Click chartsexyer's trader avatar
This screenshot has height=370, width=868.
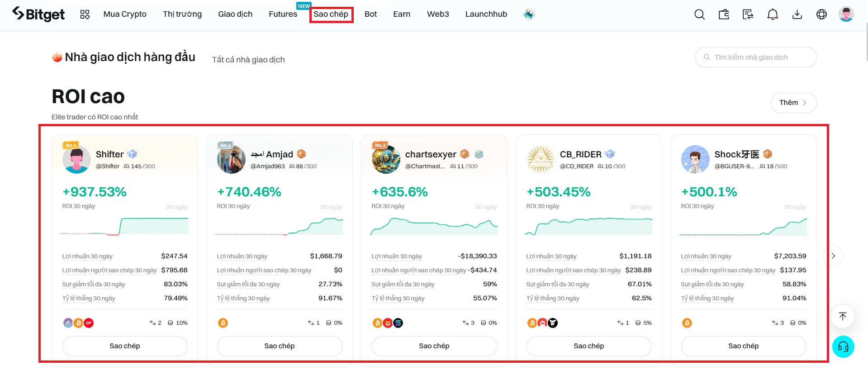(386, 160)
